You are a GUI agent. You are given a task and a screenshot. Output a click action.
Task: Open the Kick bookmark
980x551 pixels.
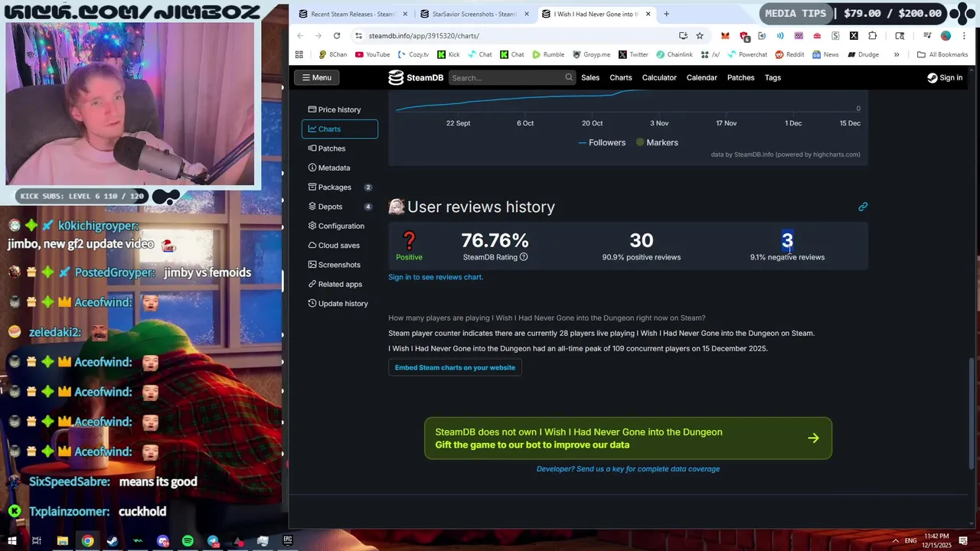click(x=449, y=54)
